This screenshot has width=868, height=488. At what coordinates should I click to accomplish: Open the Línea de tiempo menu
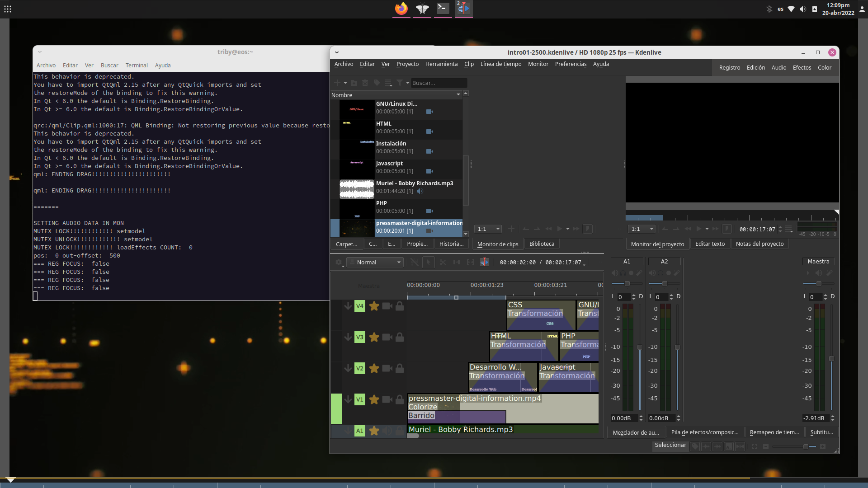500,64
